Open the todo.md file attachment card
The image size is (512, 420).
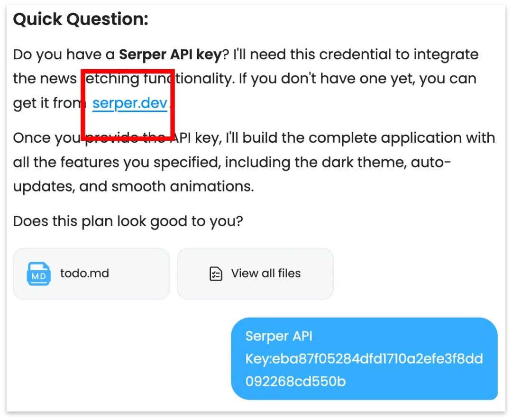click(91, 274)
